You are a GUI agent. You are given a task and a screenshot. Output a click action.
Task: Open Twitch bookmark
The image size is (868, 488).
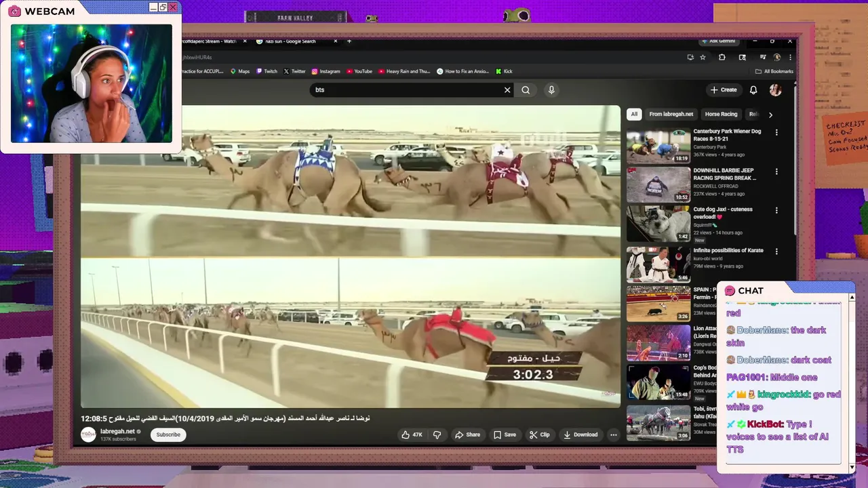tap(267, 71)
